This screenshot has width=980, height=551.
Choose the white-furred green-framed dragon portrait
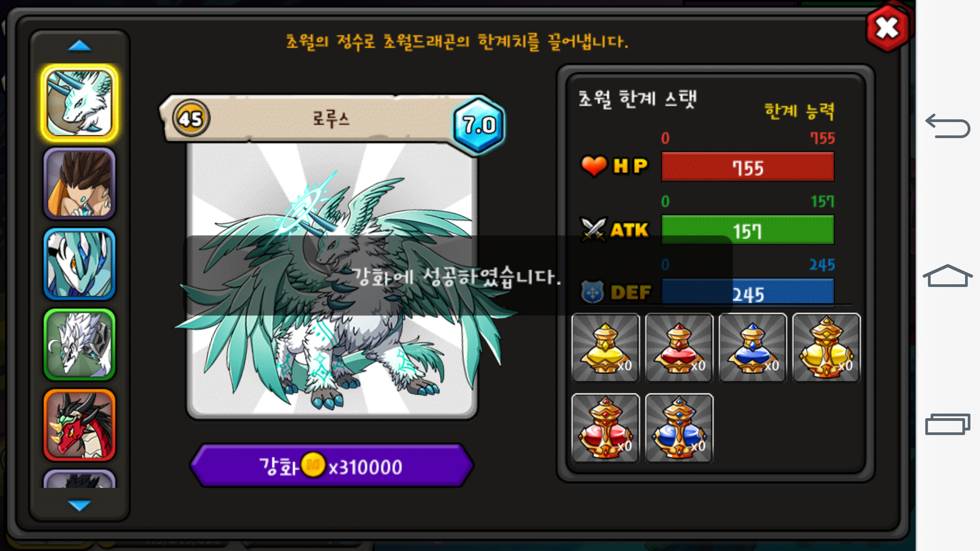click(80, 344)
